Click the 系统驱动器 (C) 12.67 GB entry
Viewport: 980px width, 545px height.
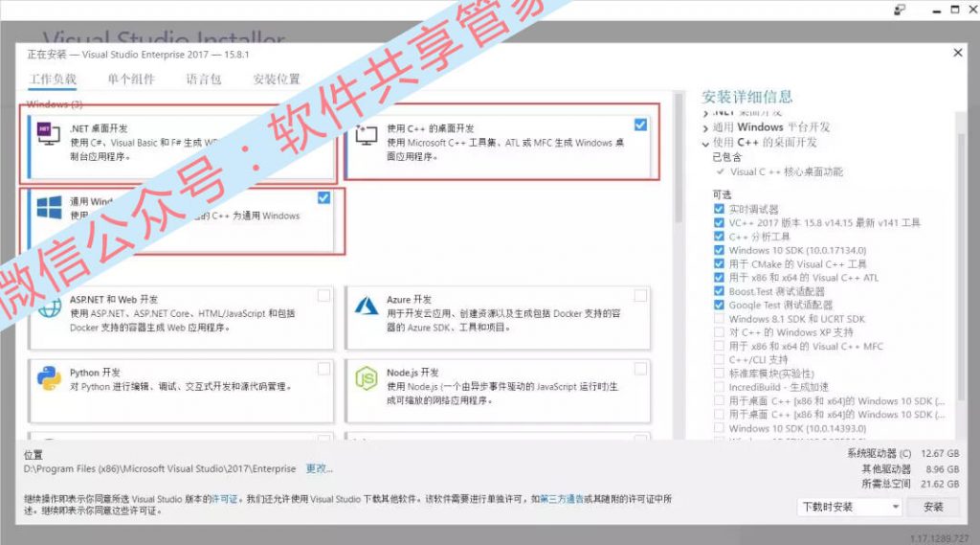pyautogui.click(x=903, y=454)
